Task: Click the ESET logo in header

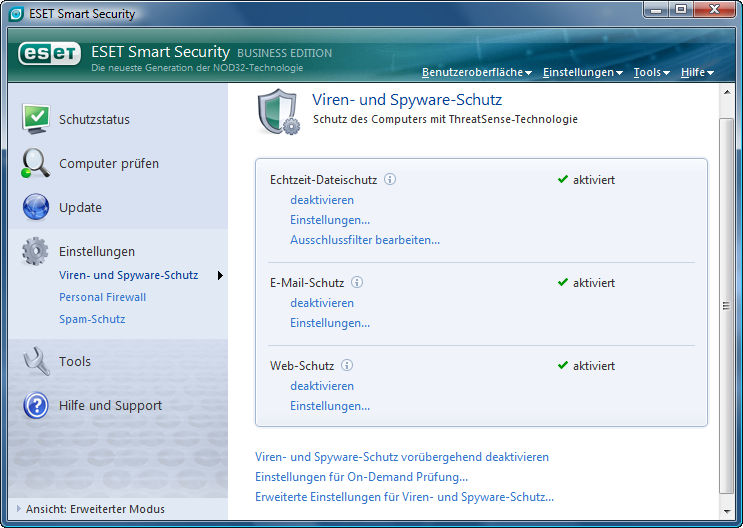Action: click(x=49, y=54)
